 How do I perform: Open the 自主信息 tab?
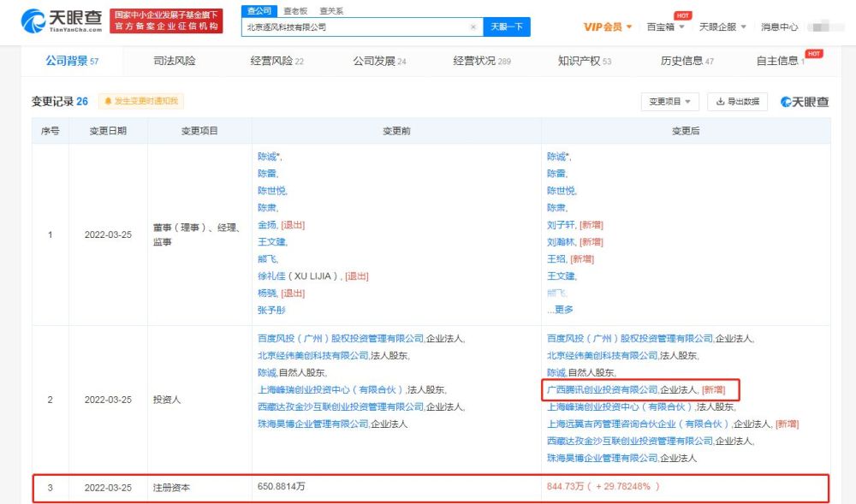[x=780, y=61]
